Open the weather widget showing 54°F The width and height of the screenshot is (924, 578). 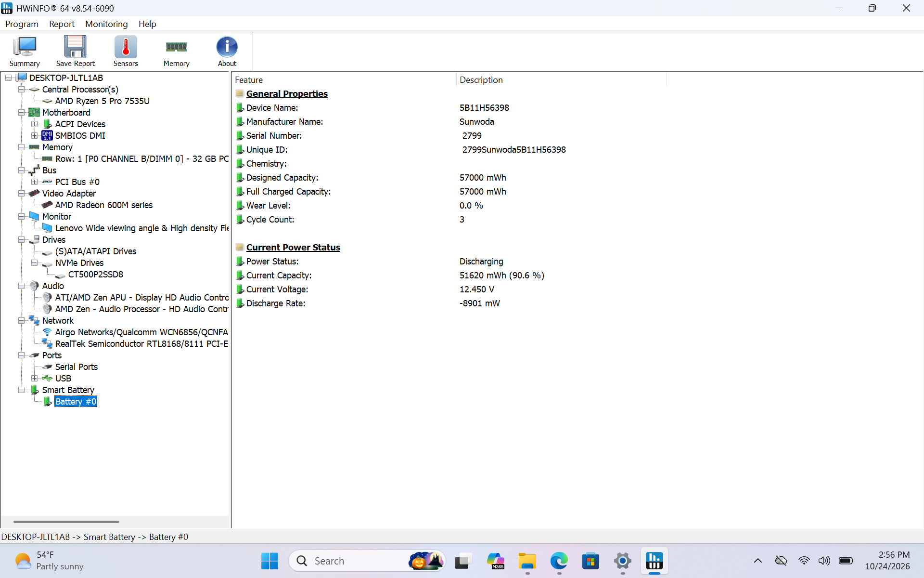[x=49, y=561]
